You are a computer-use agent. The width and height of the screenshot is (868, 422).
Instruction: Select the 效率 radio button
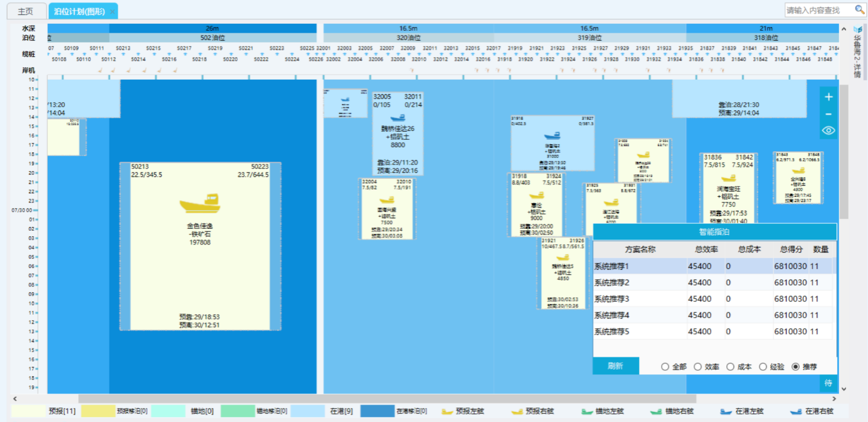pyautogui.click(x=697, y=367)
